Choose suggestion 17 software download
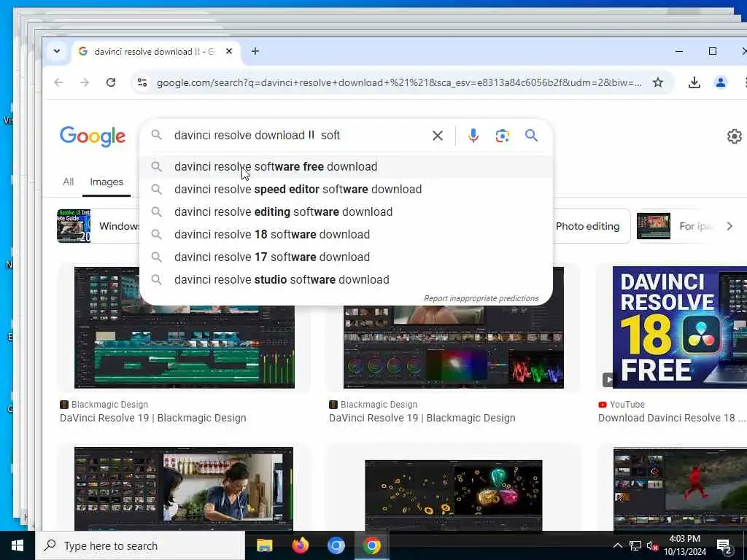The image size is (747, 560). (346, 257)
